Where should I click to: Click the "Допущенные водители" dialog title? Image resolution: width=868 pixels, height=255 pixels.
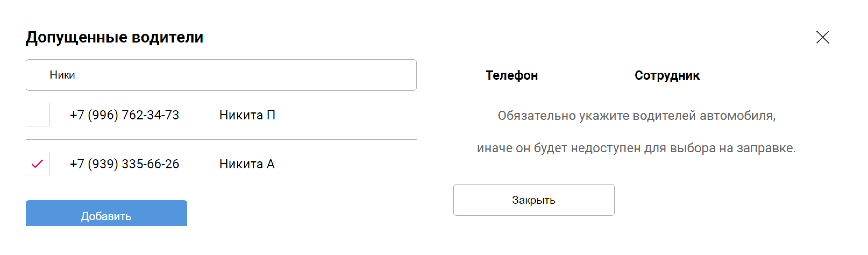115,37
